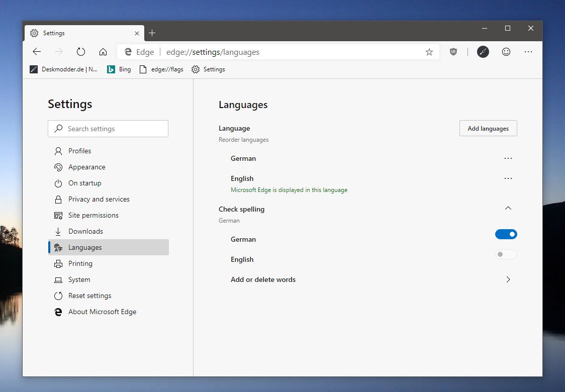Click the search magnifier icon

pyautogui.click(x=58, y=129)
